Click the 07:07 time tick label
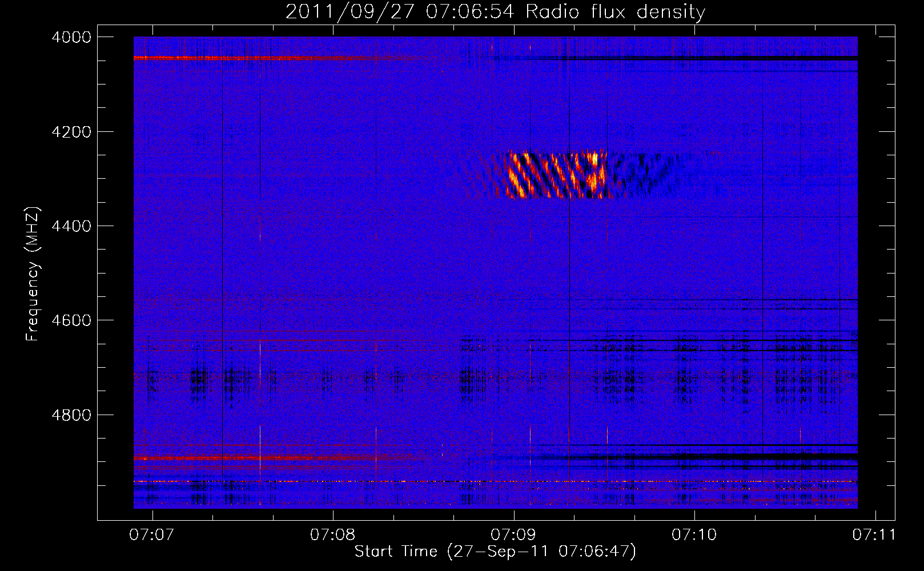This screenshot has width=924, height=571. point(151,535)
